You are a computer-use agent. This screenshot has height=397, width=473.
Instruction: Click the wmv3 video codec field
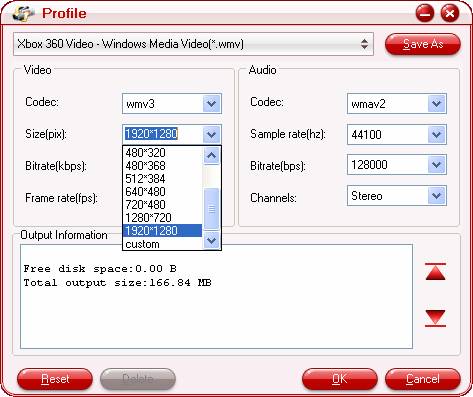(x=163, y=104)
